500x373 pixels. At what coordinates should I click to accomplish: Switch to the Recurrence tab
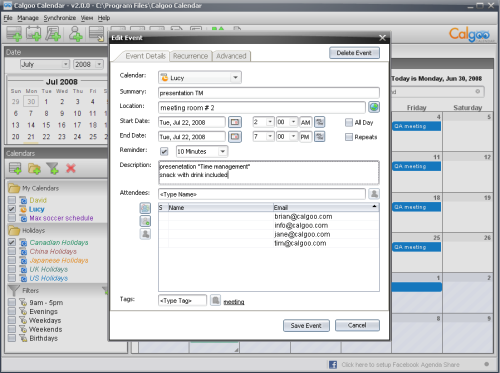[190, 56]
